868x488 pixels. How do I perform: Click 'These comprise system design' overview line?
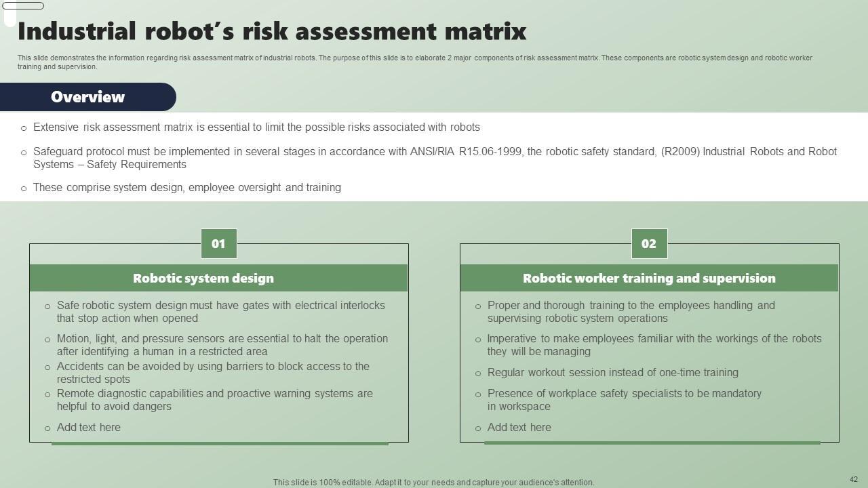coord(187,188)
